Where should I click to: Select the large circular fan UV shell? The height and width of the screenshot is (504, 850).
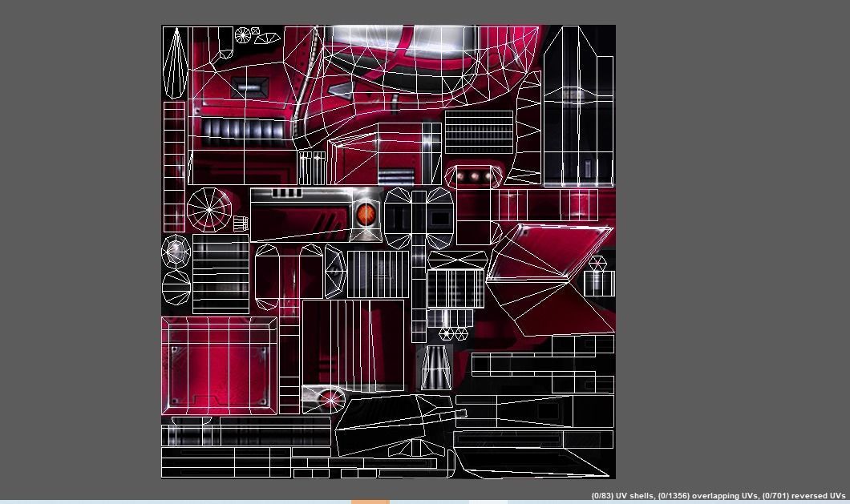pos(209,210)
